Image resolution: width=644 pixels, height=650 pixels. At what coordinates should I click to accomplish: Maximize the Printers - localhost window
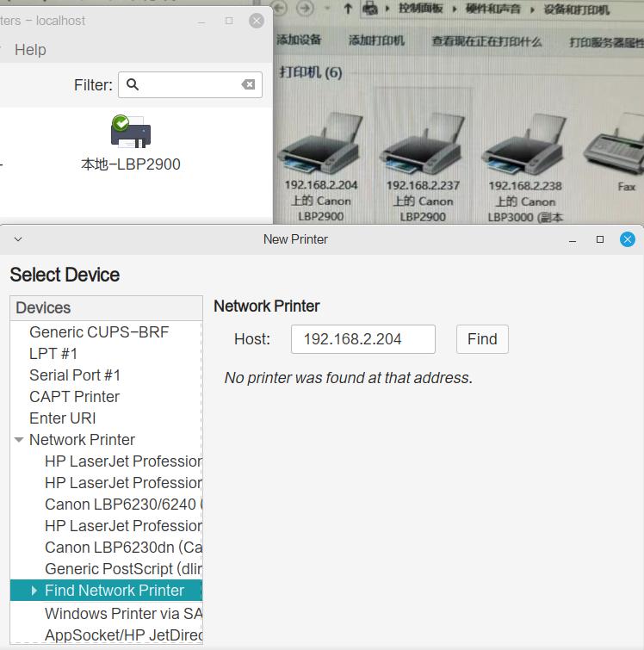tap(229, 21)
